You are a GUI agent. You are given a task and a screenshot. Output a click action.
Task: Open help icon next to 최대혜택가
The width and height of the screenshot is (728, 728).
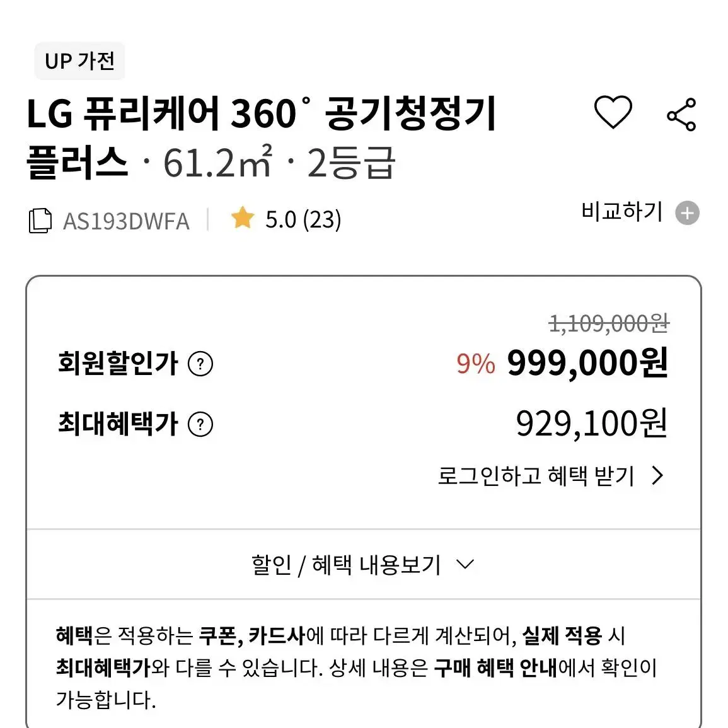point(200,424)
